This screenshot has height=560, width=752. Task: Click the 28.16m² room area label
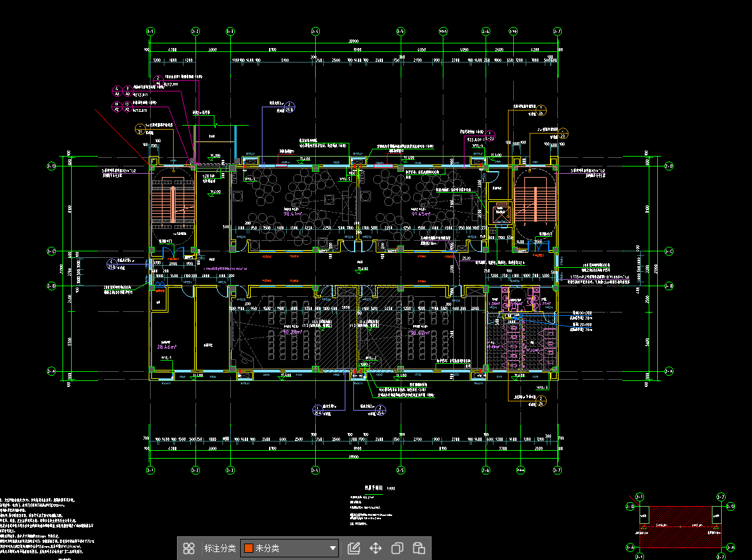coord(164,345)
